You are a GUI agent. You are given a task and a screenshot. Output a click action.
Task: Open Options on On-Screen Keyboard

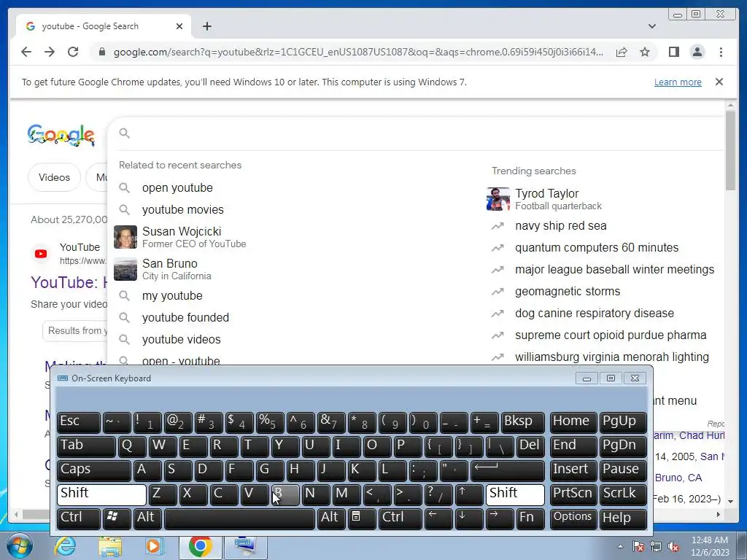coord(573,518)
